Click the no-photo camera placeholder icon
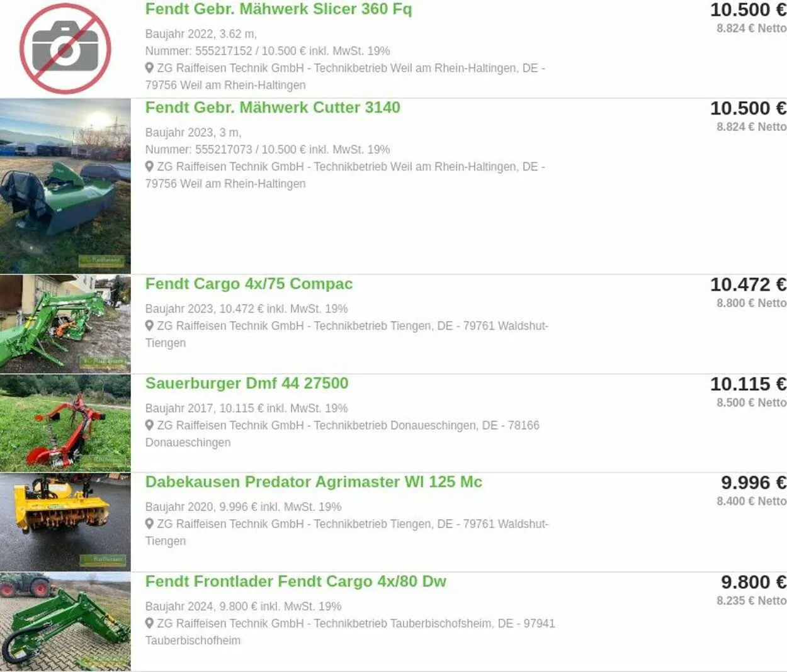 pyautogui.click(x=65, y=48)
